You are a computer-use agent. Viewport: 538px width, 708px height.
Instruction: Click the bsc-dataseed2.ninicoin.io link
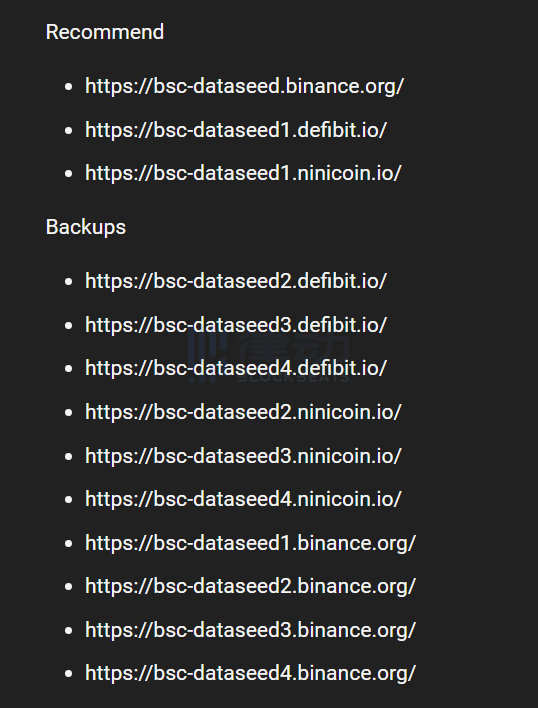[x=243, y=412]
